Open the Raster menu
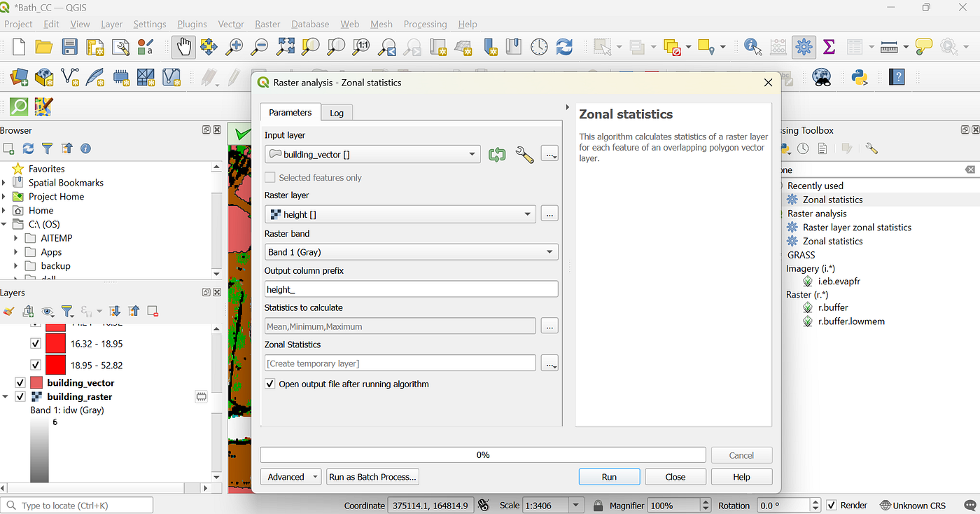Viewport: 980px width, 514px height. [x=267, y=24]
